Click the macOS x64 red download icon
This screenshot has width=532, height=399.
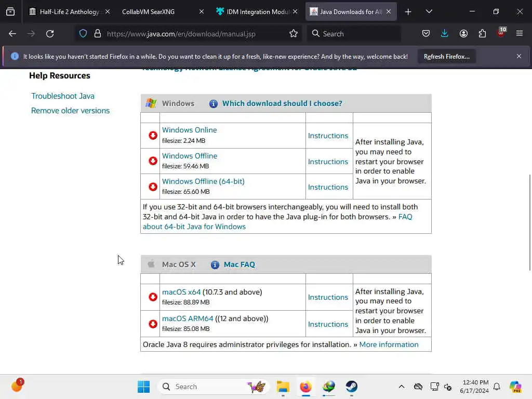click(x=153, y=297)
